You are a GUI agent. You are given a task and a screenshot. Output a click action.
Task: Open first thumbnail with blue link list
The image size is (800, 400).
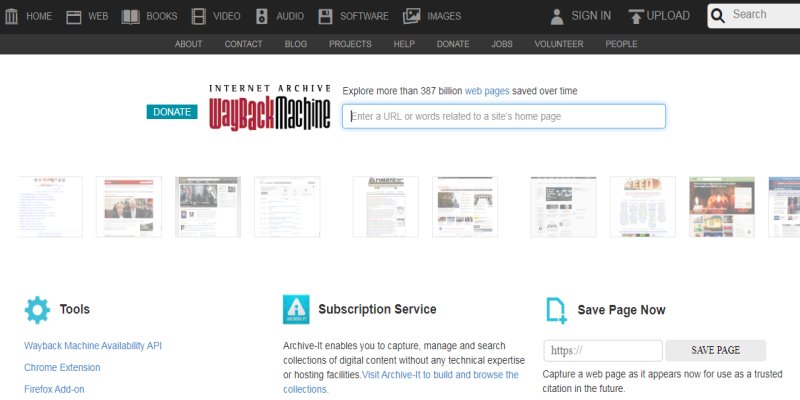(x=50, y=207)
